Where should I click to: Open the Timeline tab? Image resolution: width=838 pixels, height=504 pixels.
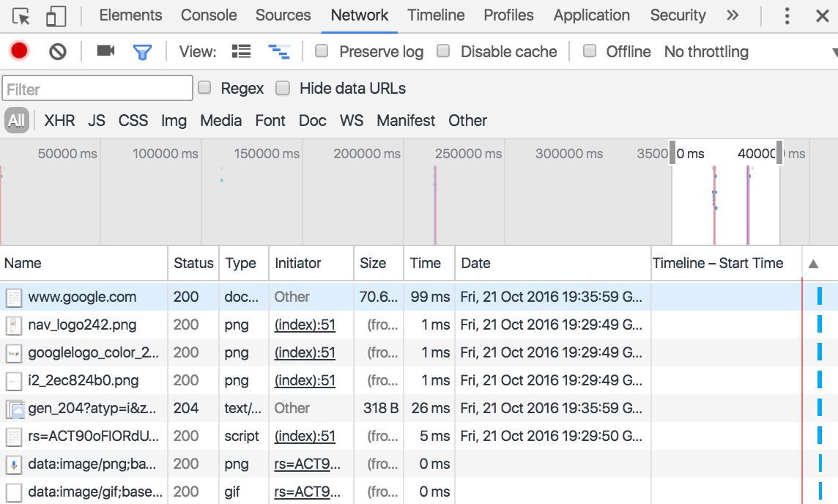click(x=436, y=15)
